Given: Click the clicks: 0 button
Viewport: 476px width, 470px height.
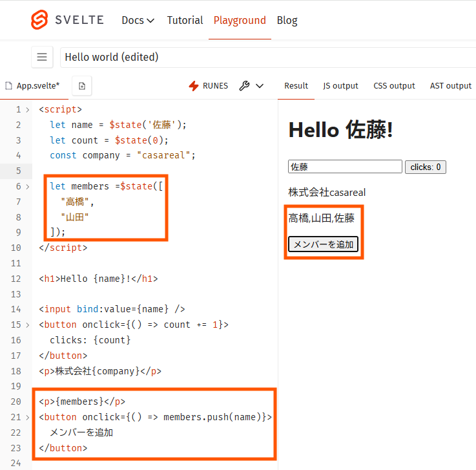Looking at the screenshot, I should (x=426, y=167).
